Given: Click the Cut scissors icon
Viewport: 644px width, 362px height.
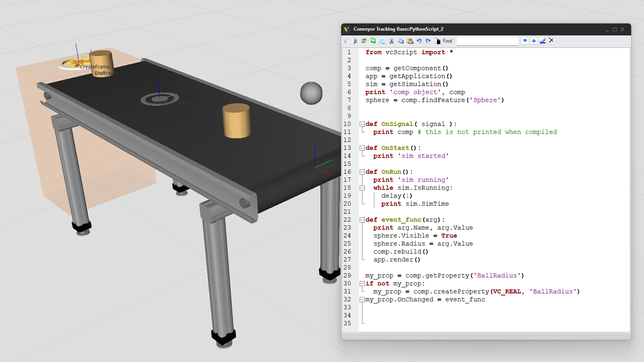Looking at the screenshot, I should coord(391,41).
